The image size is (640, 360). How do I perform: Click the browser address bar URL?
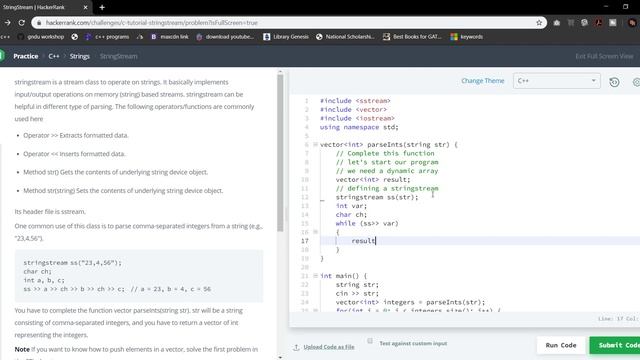tap(152, 23)
